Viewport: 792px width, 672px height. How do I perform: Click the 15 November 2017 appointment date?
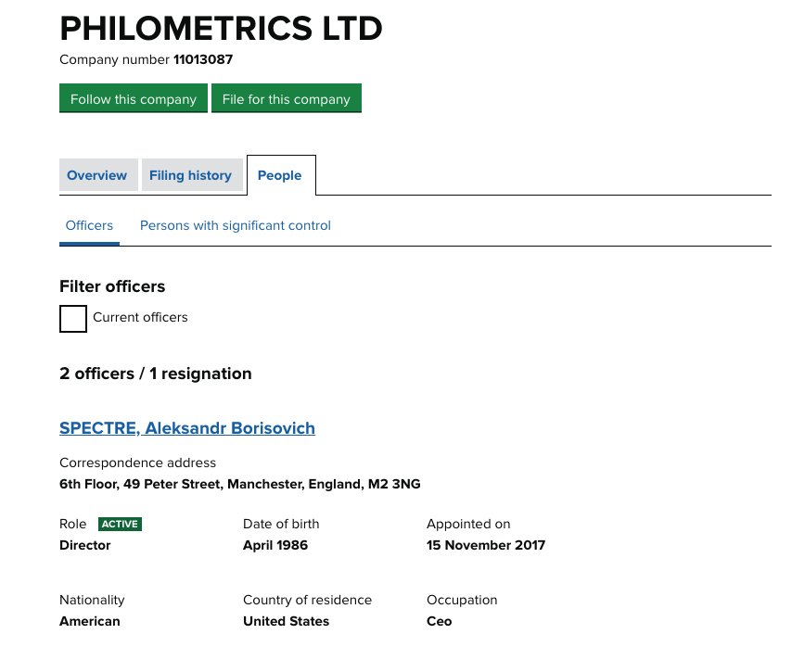(486, 545)
